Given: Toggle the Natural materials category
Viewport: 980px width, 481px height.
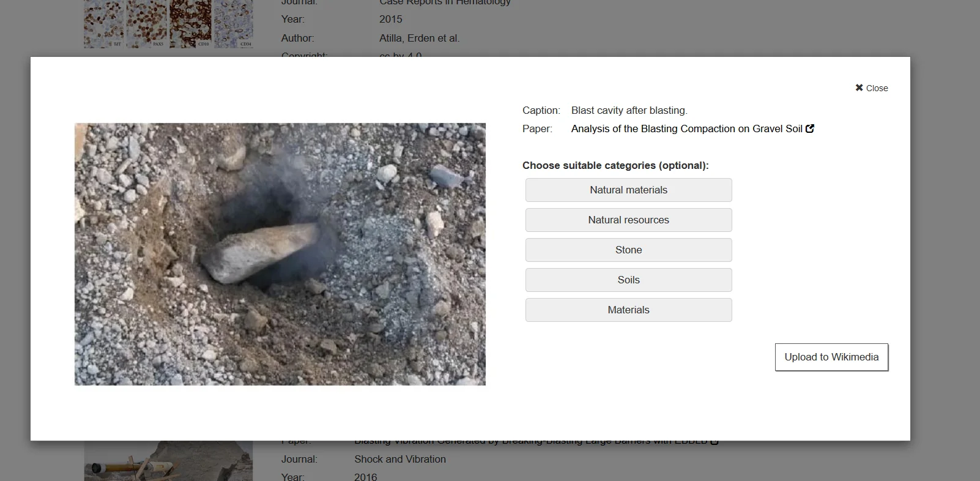Looking at the screenshot, I should pos(628,190).
